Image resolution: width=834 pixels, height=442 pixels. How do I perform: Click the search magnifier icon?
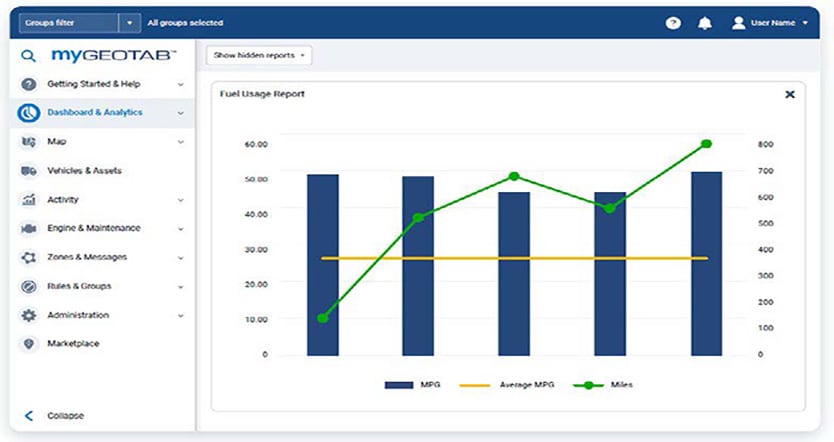tap(28, 56)
